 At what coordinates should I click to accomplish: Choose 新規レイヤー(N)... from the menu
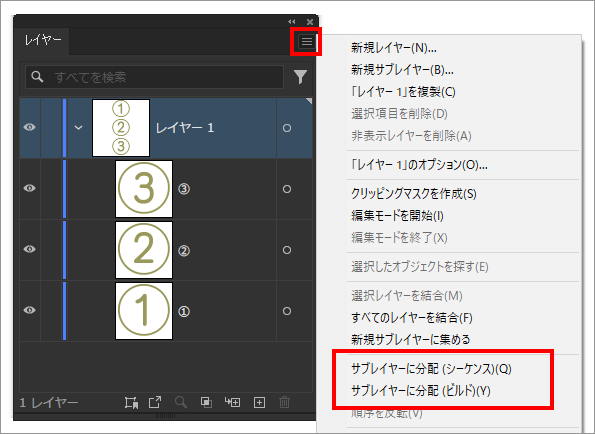[x=394, y=48]
